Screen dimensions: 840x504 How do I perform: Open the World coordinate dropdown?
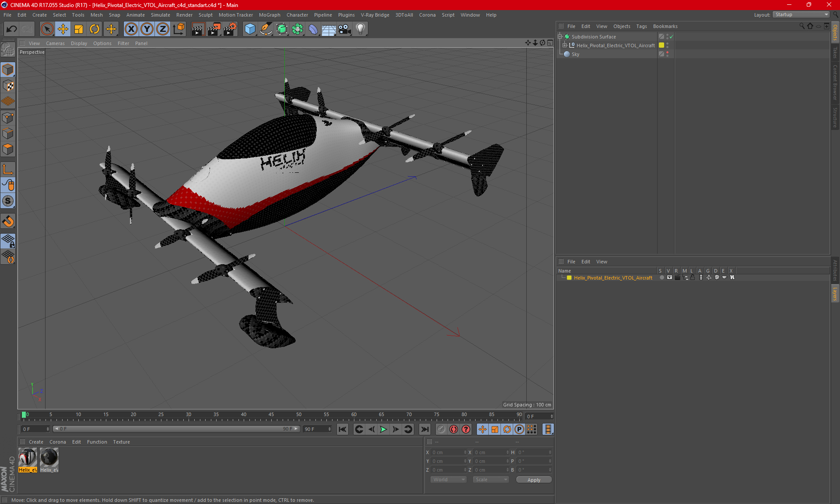coord(448,479)
